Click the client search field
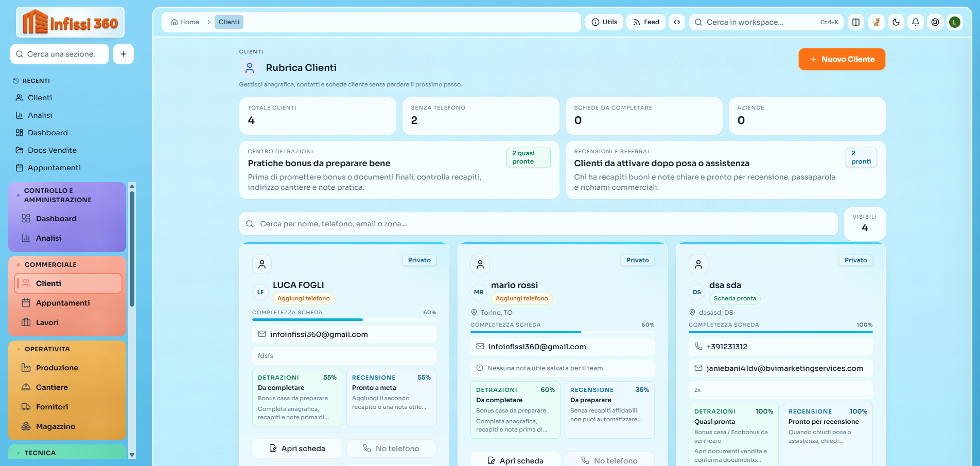 coord(538,224)
